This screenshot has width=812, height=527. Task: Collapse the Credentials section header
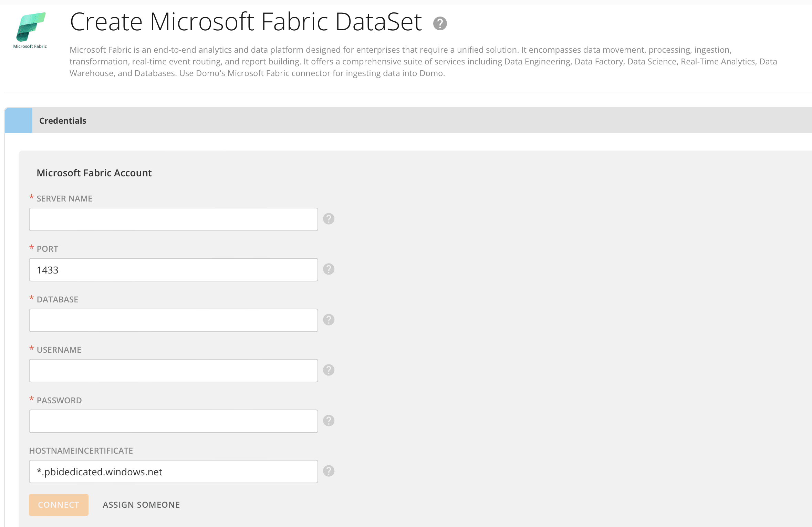point(408,121)
